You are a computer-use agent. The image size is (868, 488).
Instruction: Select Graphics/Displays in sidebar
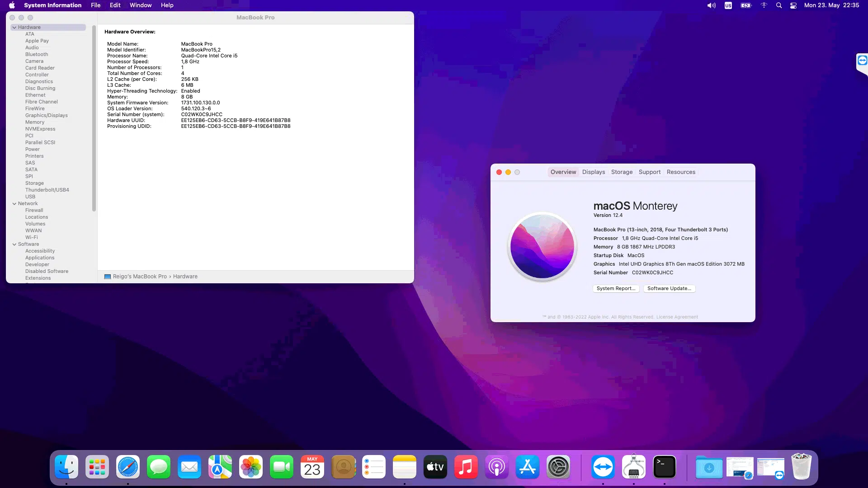(x=47, y=116)
